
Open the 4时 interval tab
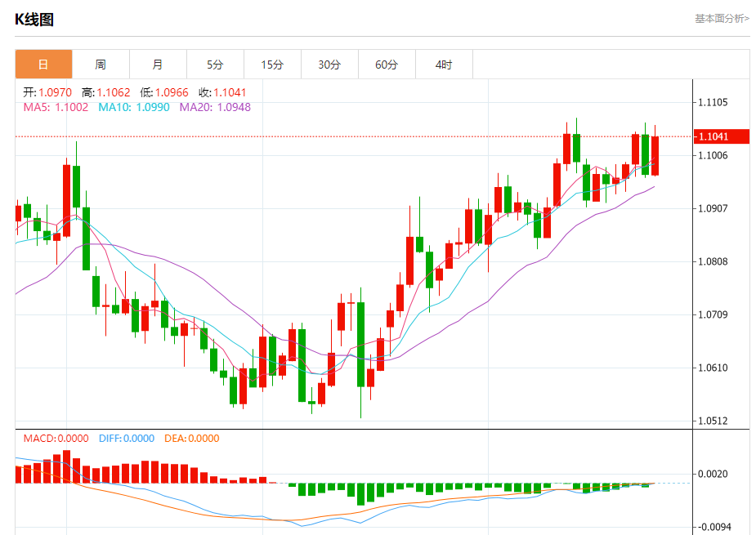(x=444, y=64)
